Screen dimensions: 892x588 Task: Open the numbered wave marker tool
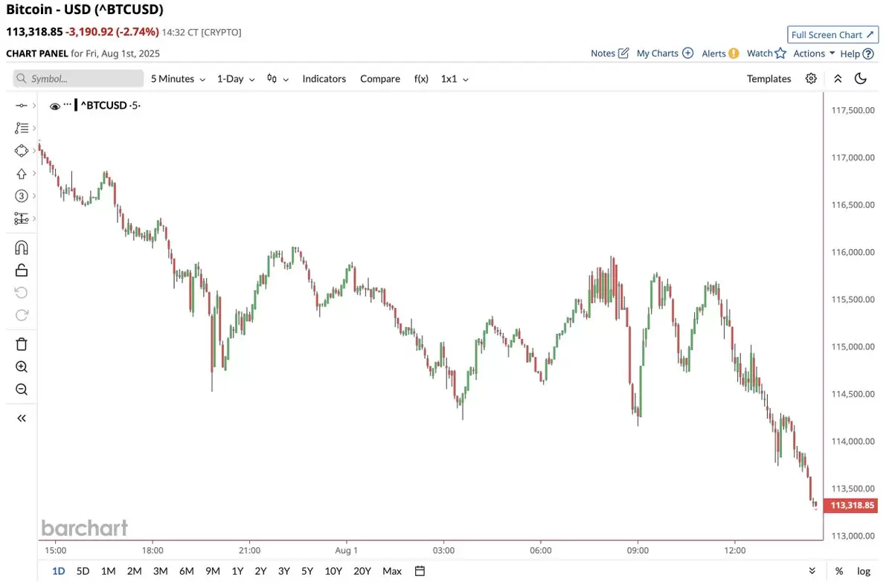[x=21, y=196]
